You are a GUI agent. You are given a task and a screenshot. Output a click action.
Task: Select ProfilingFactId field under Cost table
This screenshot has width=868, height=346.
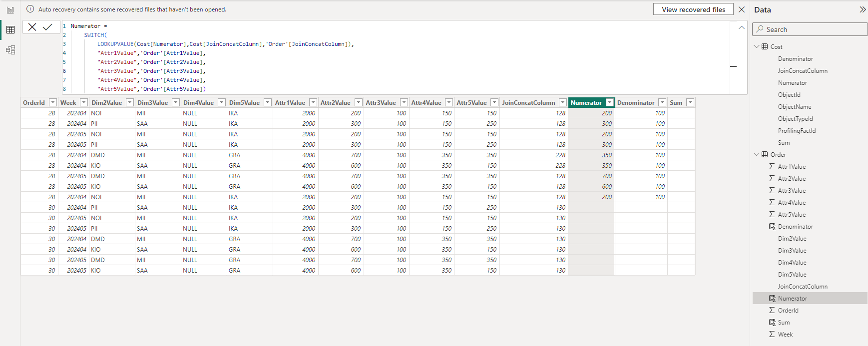(797, 131)
